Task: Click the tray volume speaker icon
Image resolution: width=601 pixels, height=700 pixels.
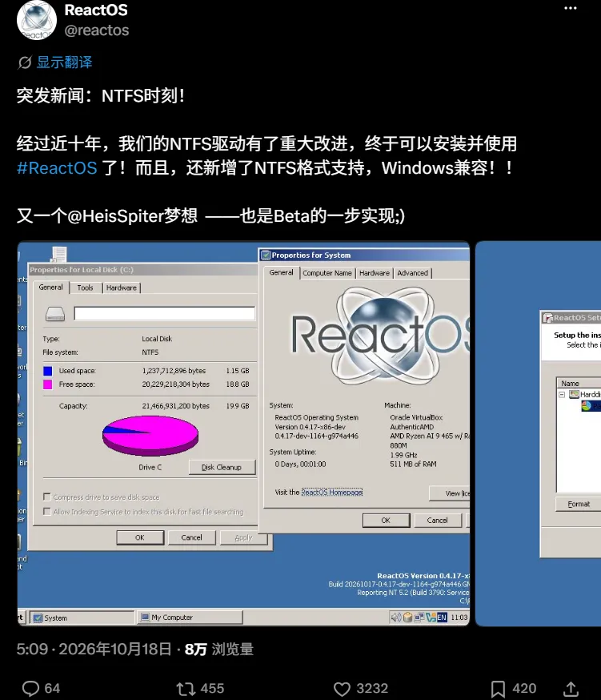Action: [x=395, y=618]
